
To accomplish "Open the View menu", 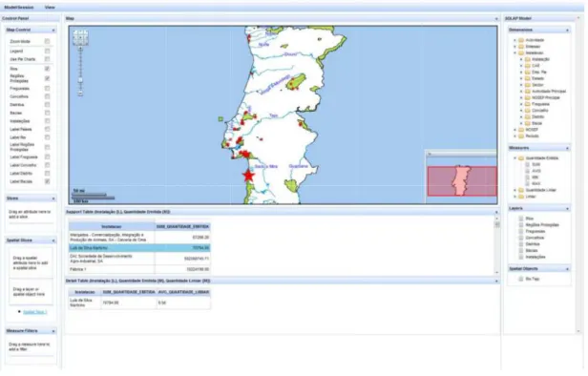I will [x=50, y=7].
